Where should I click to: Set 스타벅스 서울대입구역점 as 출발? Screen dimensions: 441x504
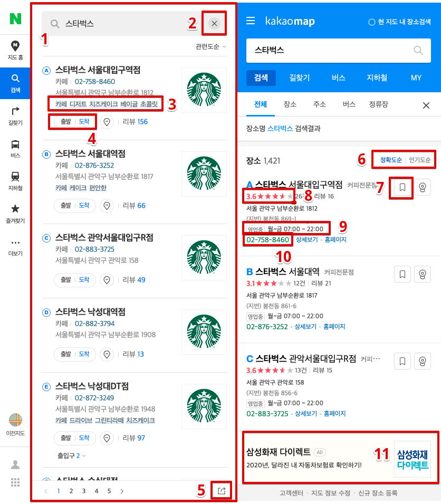[65, 122]
